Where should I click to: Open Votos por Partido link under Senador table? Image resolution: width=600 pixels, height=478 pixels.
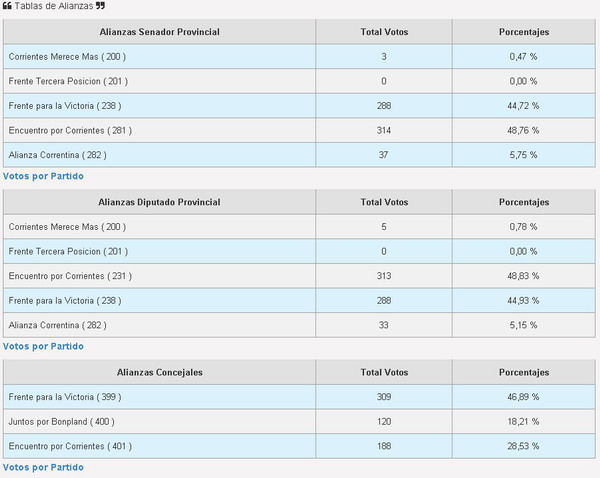tap(43, 176)
